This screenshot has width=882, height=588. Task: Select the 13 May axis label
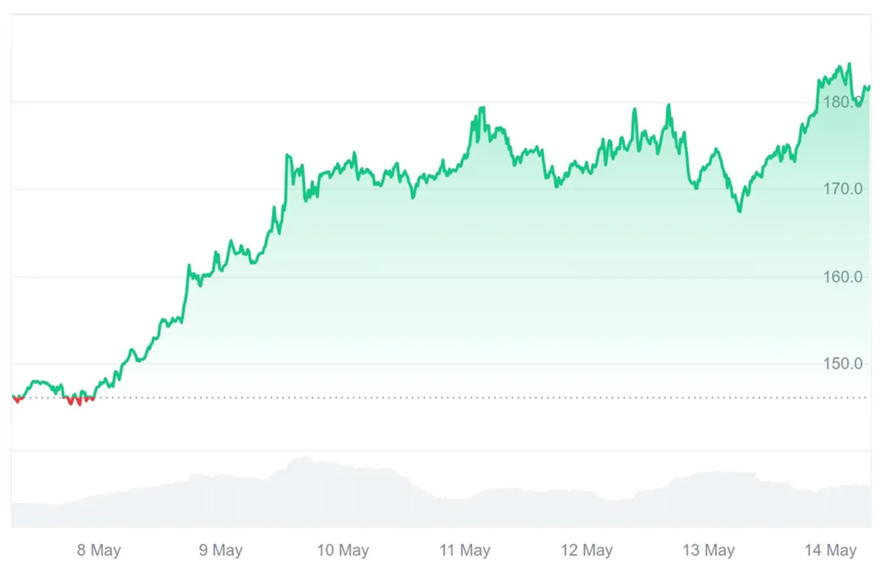pos(709,550)
